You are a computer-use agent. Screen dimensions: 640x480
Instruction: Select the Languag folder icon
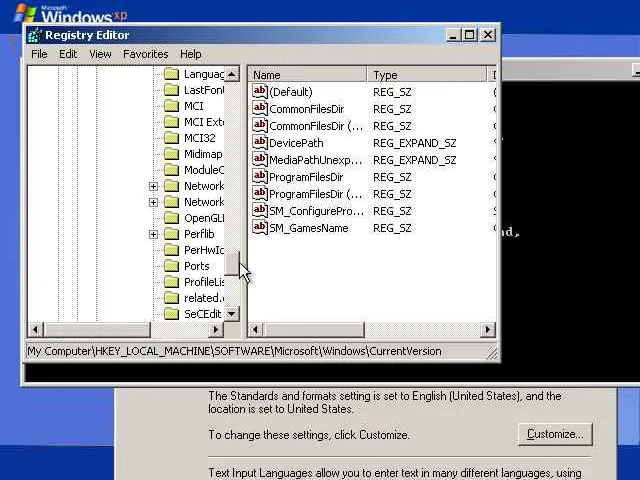(171, 74)
